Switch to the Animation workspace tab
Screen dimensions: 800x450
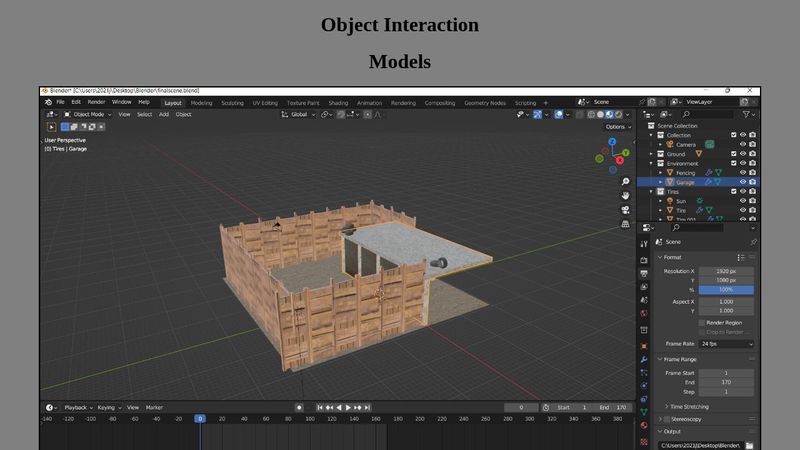(369, 103)
